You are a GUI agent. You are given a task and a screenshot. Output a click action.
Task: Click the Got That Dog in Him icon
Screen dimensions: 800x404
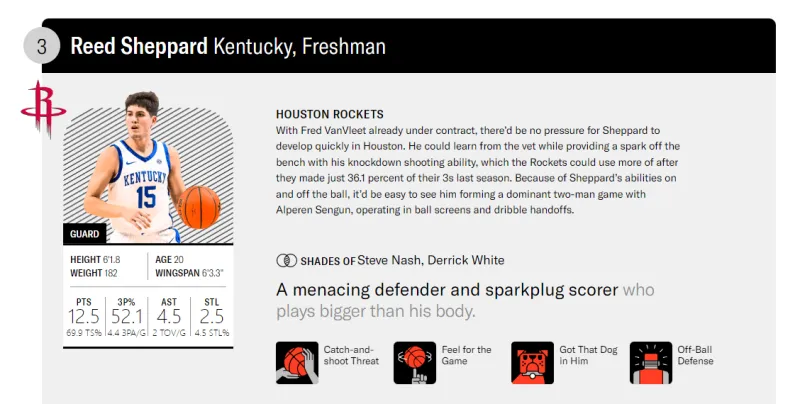pos(532,363)
